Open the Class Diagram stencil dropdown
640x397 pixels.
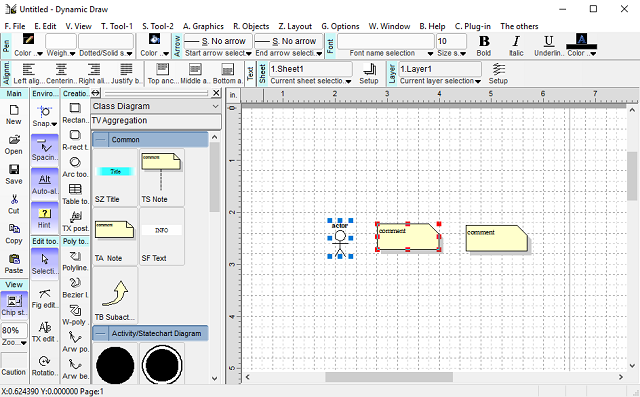(215, 106)
